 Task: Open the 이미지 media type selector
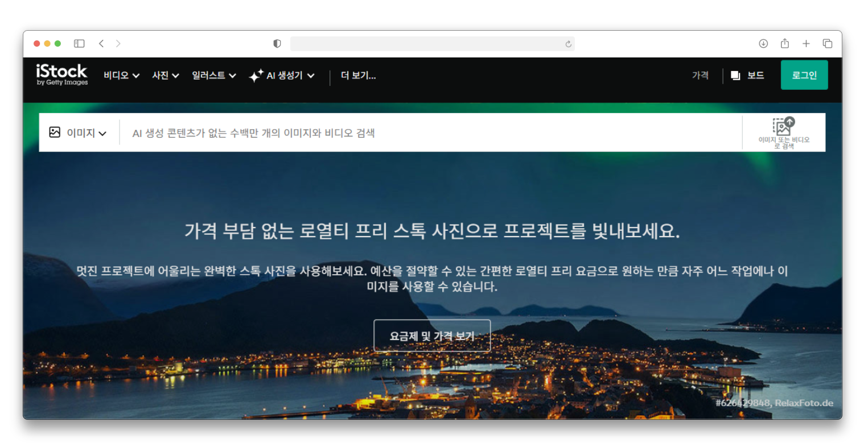pyautogui.click(x=80, y=132)
